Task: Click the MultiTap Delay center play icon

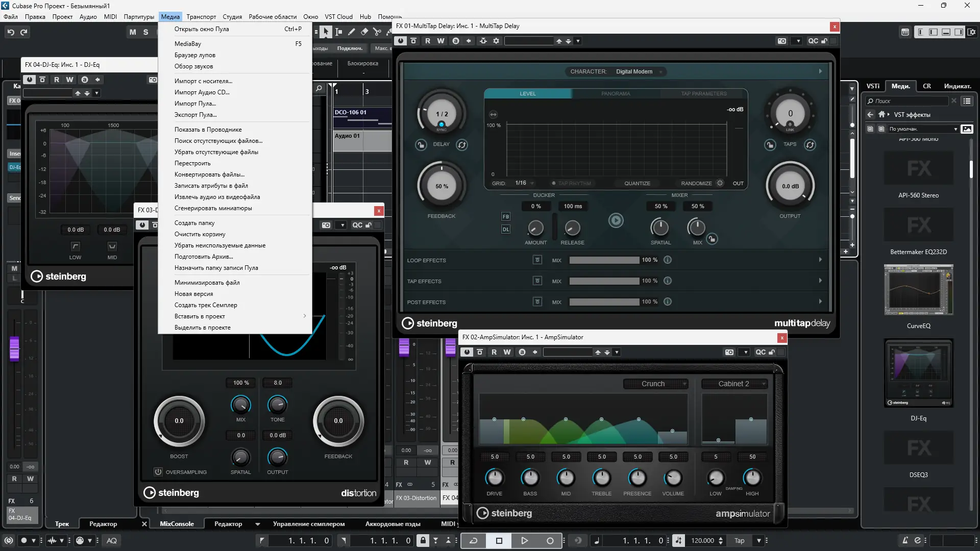Action: tap(616, 220)
